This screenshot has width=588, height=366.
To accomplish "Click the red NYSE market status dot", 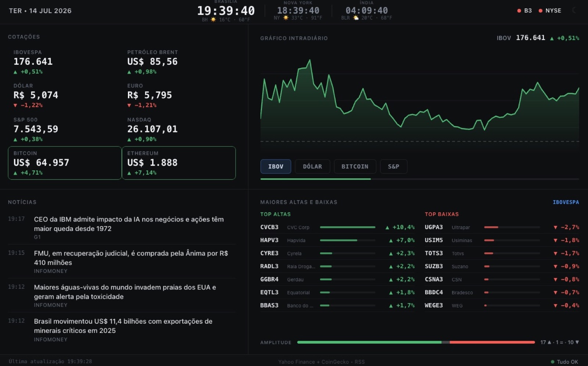I will pyautogui.click(x=540, y=11).
